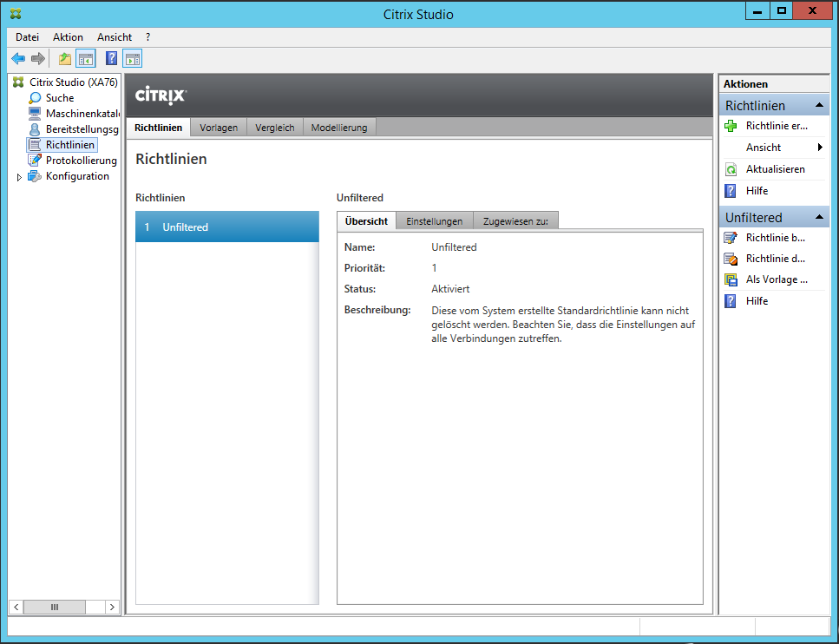Switch to the Vergleich tab
Screen dimensions: 839x644
pyautogui.click(x=274, y=128)
